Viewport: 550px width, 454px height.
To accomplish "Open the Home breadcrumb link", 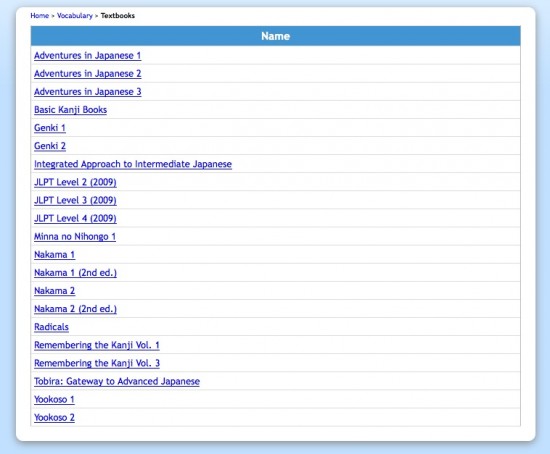I will pyautogui.click(x=39, y=15).
